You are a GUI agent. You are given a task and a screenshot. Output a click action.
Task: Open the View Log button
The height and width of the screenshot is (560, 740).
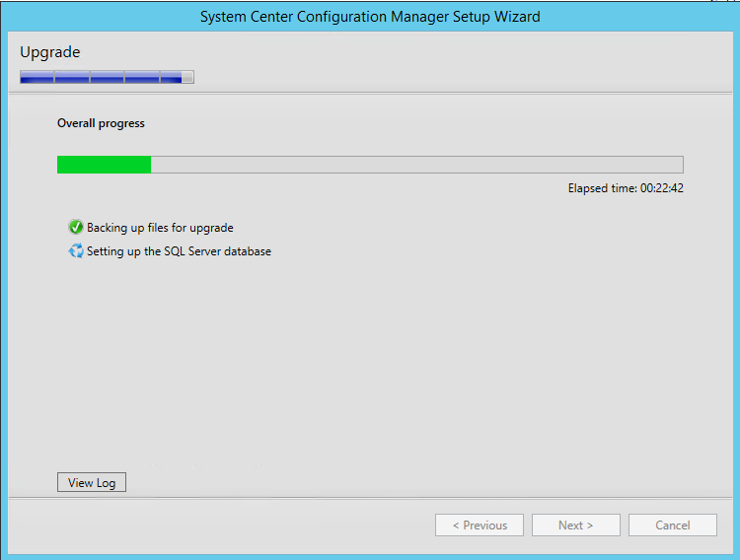click(x=92, y=483)
